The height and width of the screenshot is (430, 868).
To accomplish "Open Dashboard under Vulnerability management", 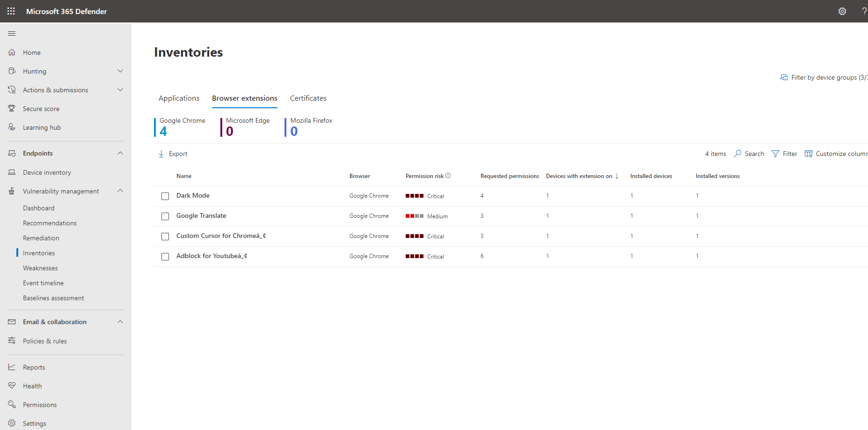I will [39, 208].
